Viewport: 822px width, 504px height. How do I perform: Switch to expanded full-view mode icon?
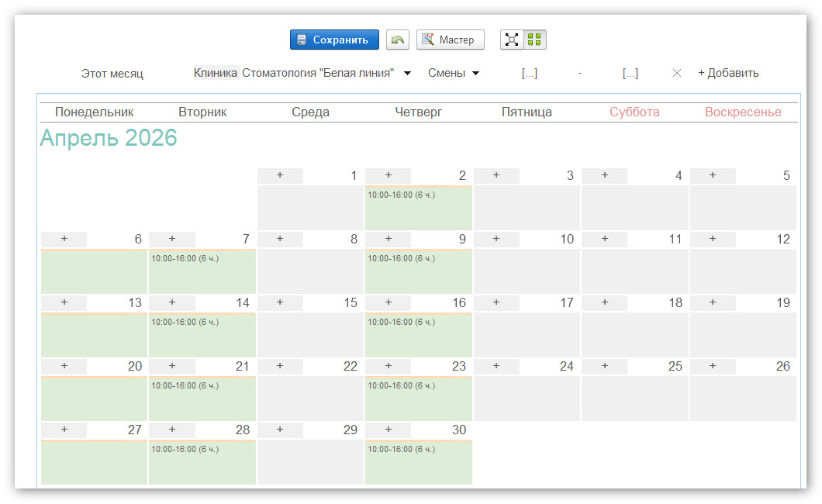pos(512,40)
